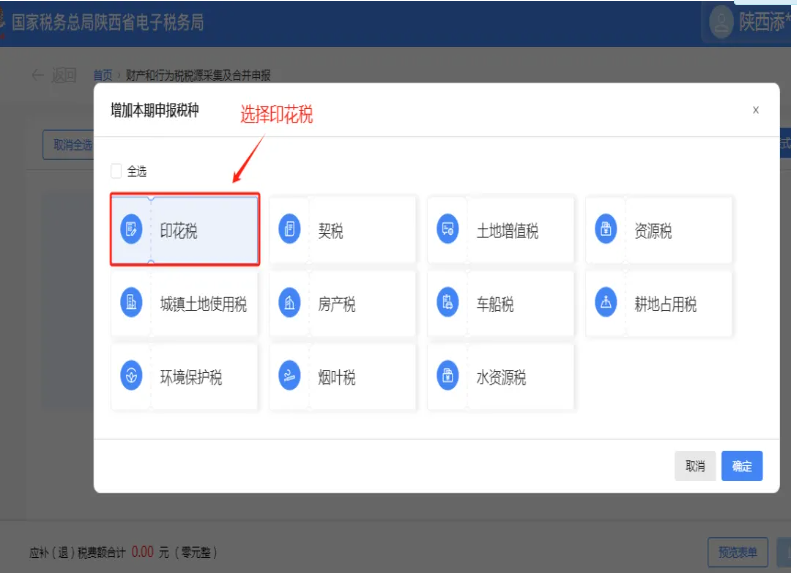Click the 资源税 resource tax icon

coord(605,229)
